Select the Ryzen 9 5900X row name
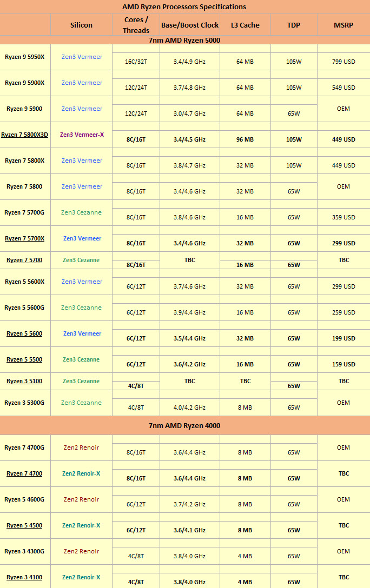The image size is (370, 588). click(x=25, y=83)
